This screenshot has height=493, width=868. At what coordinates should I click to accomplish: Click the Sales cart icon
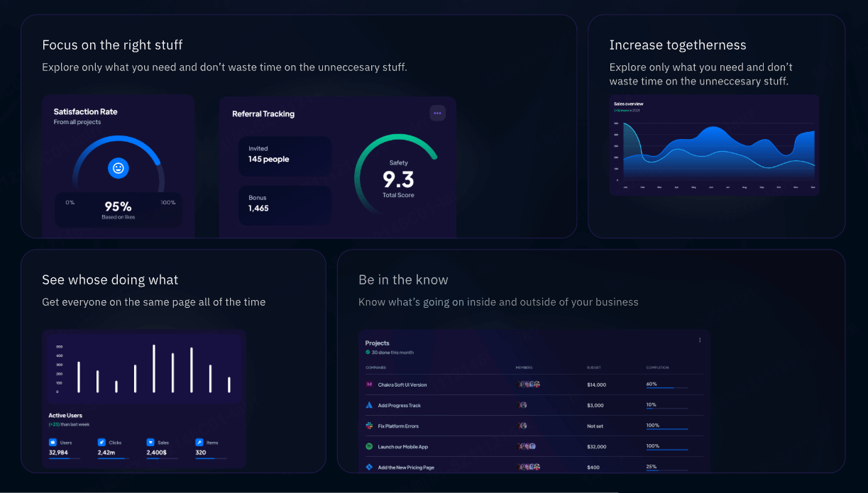tap(150, 442)
